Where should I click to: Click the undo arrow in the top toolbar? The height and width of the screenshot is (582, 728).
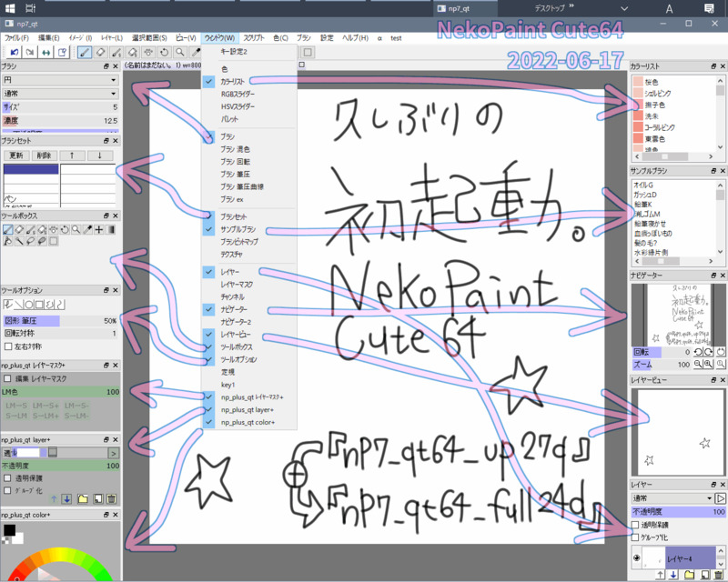14,52
